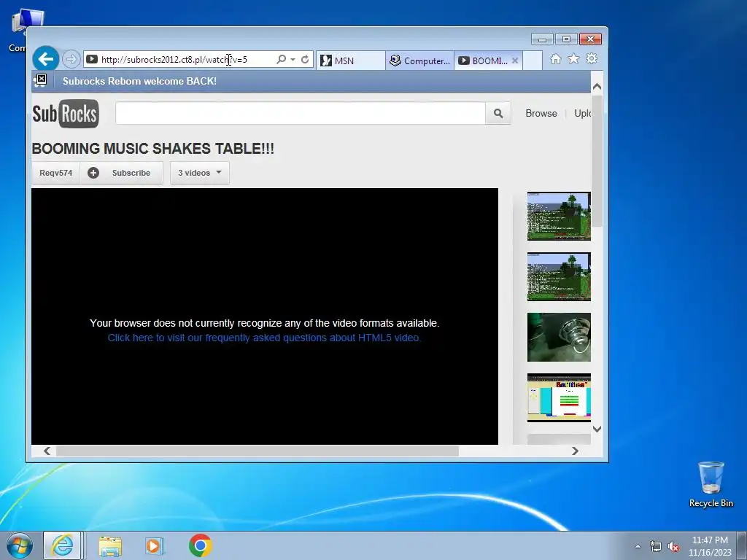Click the horizontal scrollbar left arrow

[x=47, y=451]
